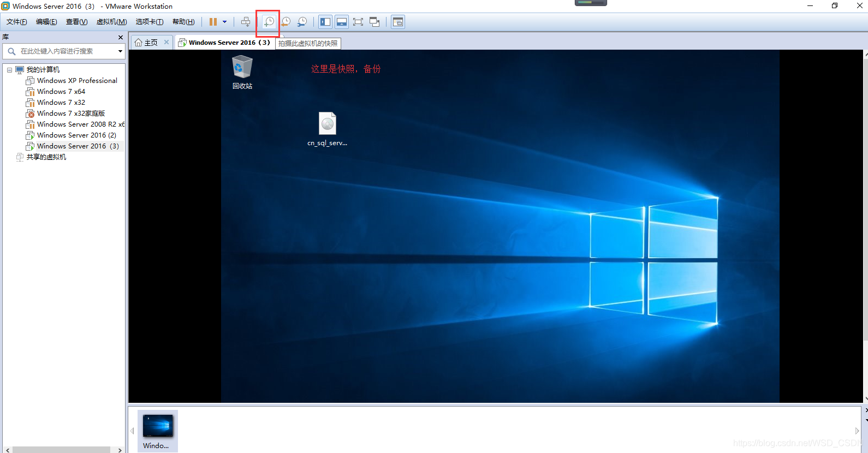Open the 文件(F) menu
Viewport: 868px width, 453px height.
click(x=17, y=22)
